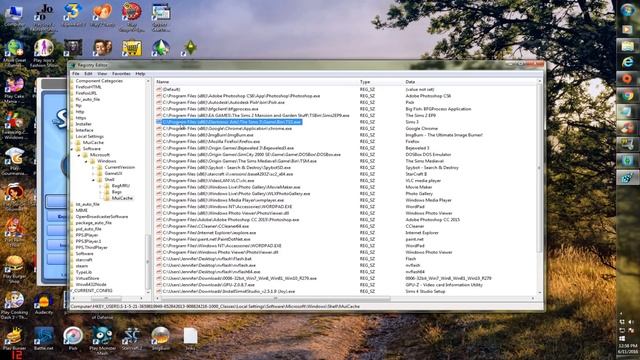Select the Component Categories key

tap(99, 81)
